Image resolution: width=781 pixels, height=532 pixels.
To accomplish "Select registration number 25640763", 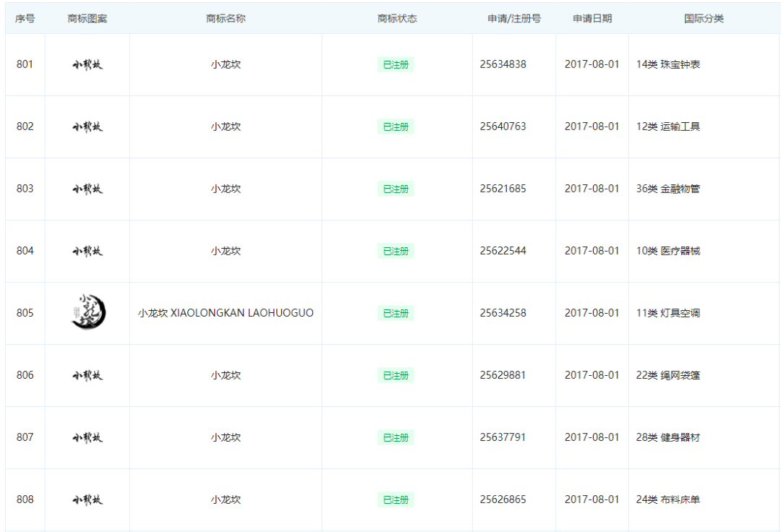I will tap(503, 126).
